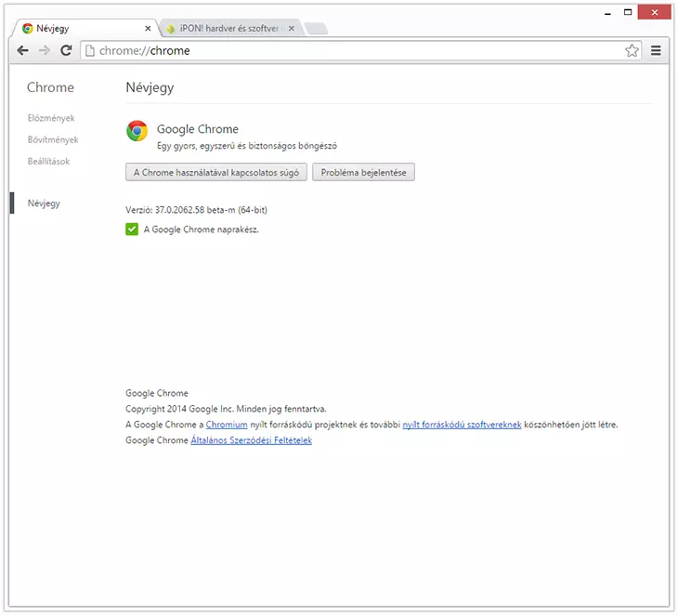Click the version text 37.0.2062.58 beta-m
The image size is (678, 616).
(x=195, y=210)
